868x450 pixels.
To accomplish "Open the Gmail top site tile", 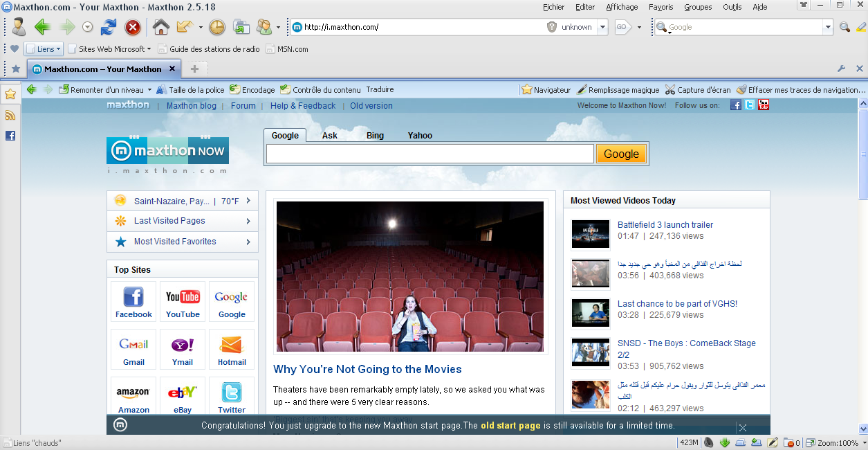I will 133,349.
